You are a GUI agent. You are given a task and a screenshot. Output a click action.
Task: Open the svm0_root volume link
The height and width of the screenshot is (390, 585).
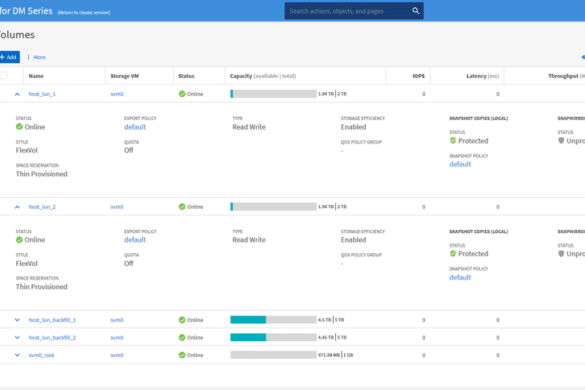pyautogui.click(x=41, y=355)
